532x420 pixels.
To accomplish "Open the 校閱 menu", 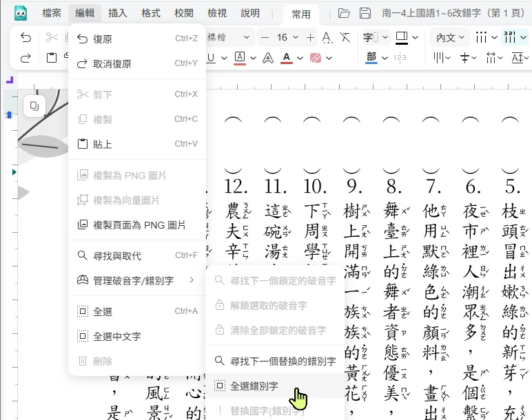I will coord(184,13).
